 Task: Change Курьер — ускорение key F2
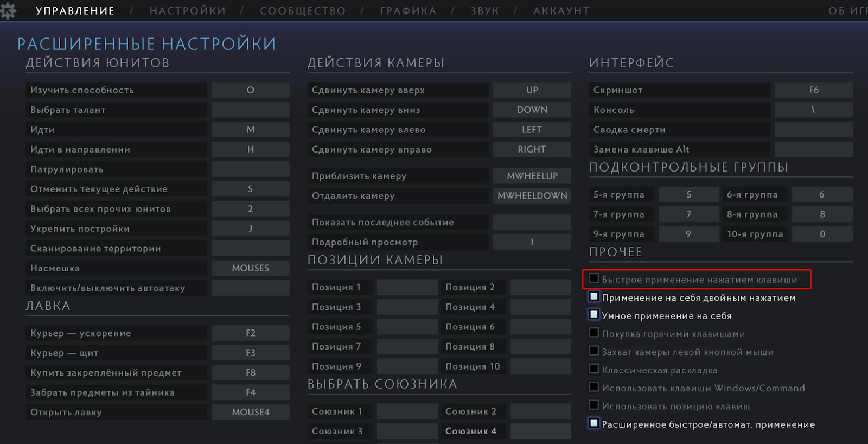pyautogui.click(x=251, y=333)
